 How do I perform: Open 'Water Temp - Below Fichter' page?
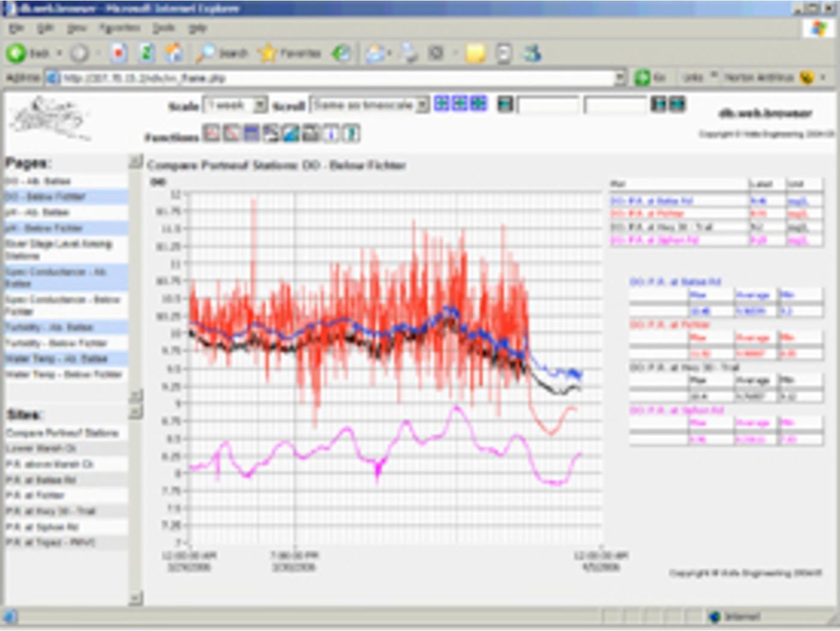(x=64, y=374)
